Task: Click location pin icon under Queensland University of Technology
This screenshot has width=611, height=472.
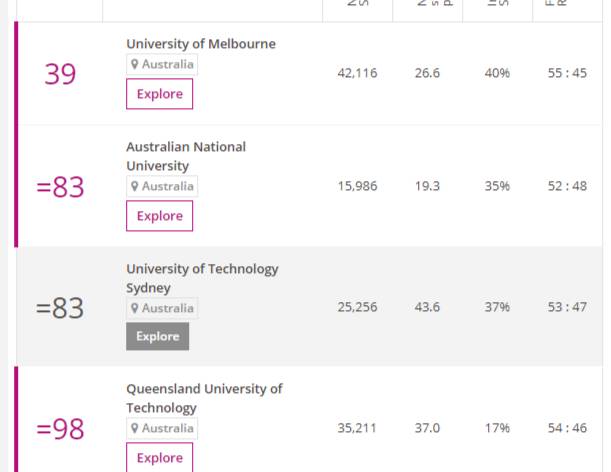Action: (134, 428)
